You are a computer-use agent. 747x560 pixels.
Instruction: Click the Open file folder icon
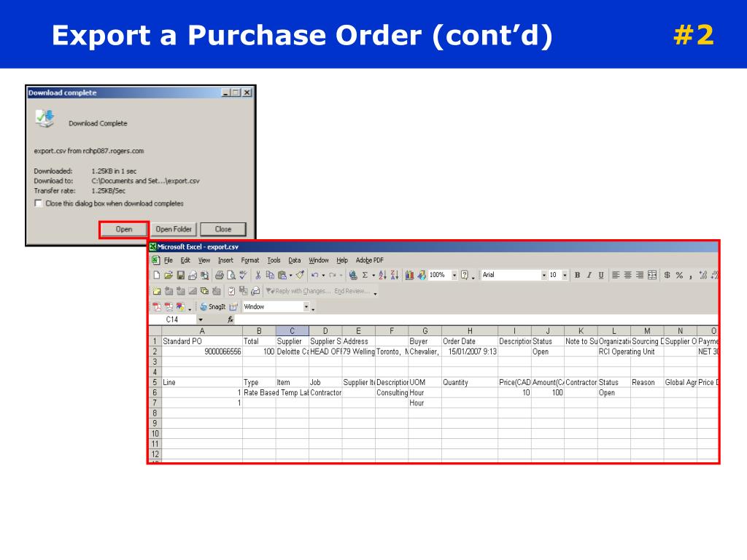pos(169,275)
